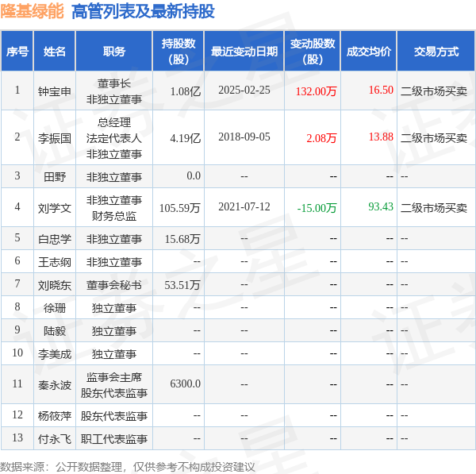Select the name 白忠学
This screenshot has height=474, width=476.
(x=55, y=239)
